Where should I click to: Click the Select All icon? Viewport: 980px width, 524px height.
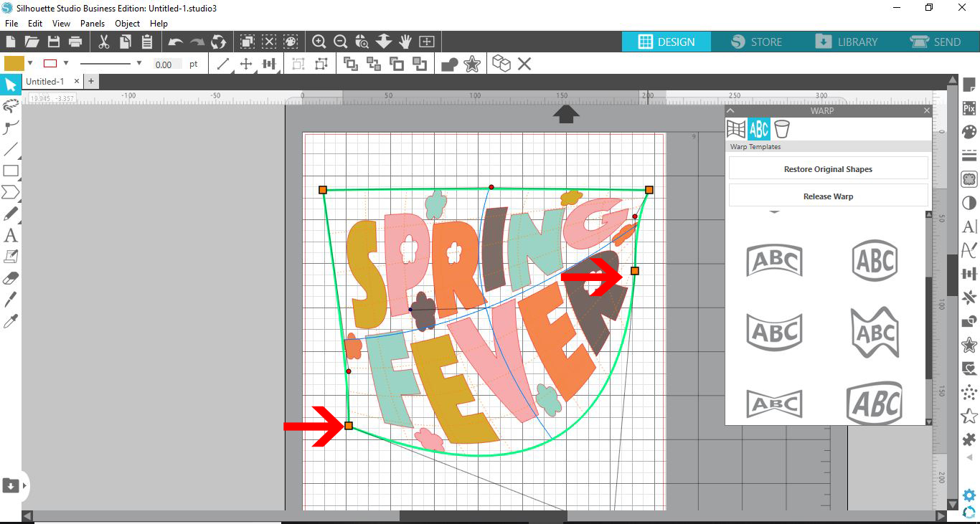248,42
